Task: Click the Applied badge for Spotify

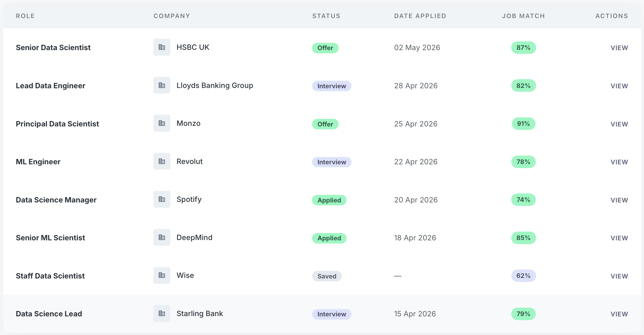Action: pyautogui.click(x=329, y=200)
